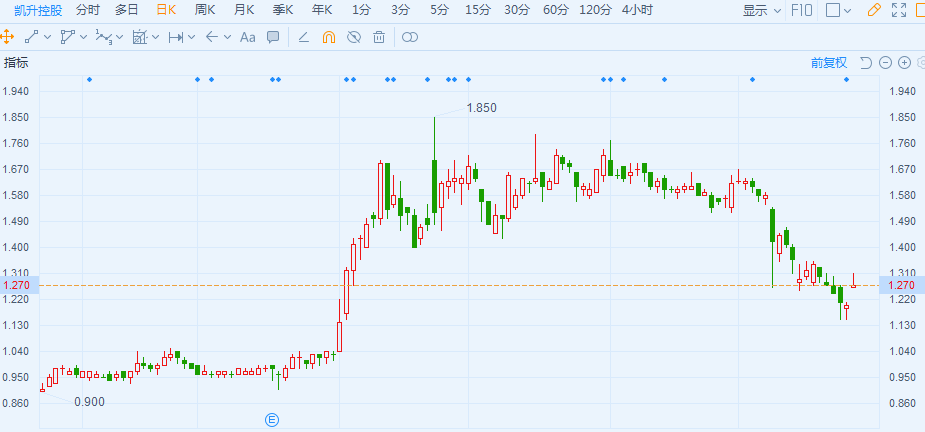Select the range span arrow tool

tap(176, 37)
